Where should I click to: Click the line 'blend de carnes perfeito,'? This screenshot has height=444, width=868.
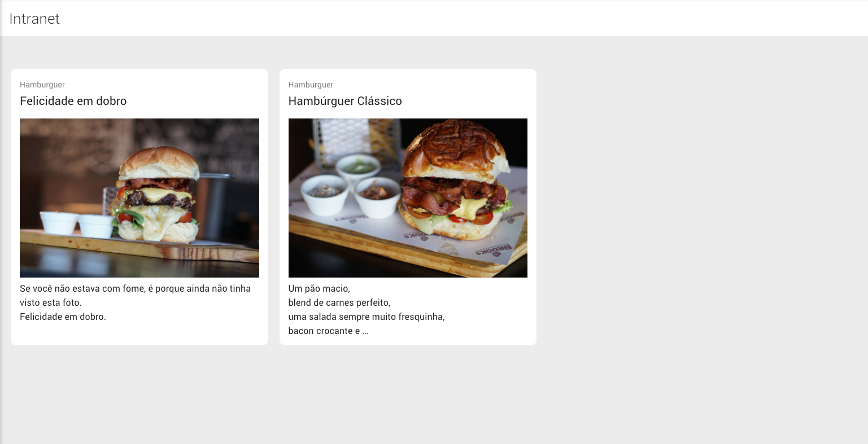point(339,302)
